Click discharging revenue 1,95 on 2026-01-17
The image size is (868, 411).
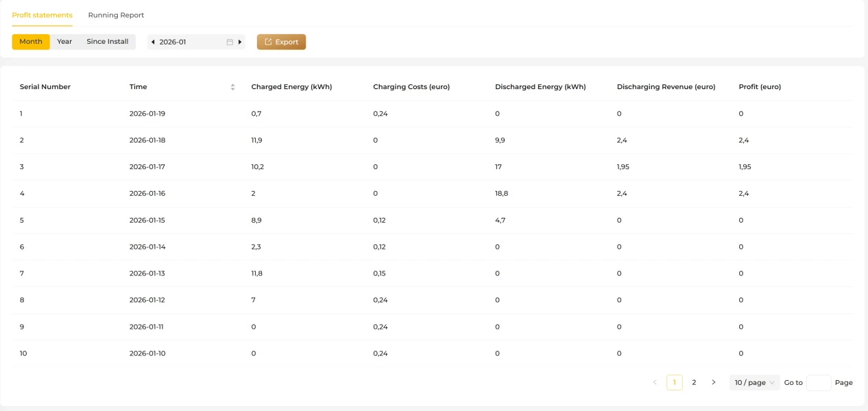tap(623, 167)
